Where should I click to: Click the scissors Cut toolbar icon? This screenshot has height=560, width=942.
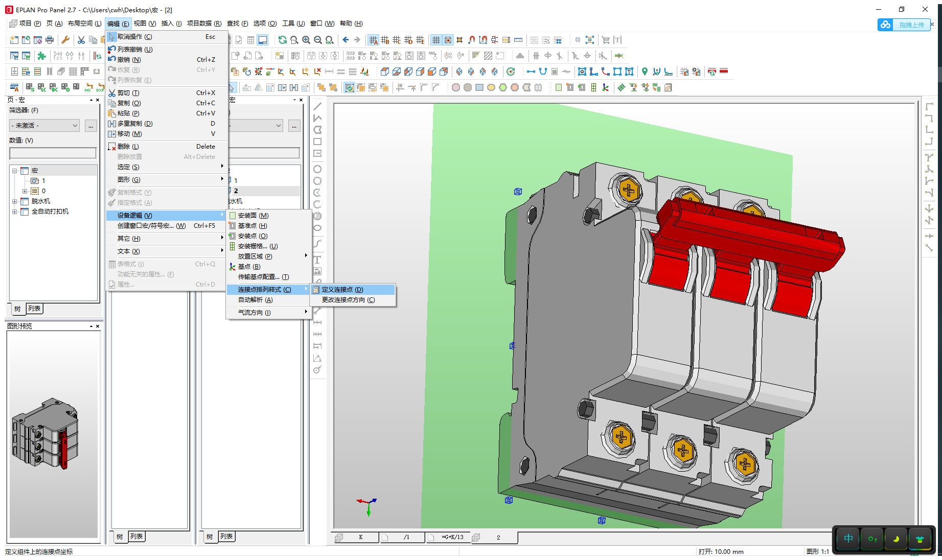pos(81,40)
